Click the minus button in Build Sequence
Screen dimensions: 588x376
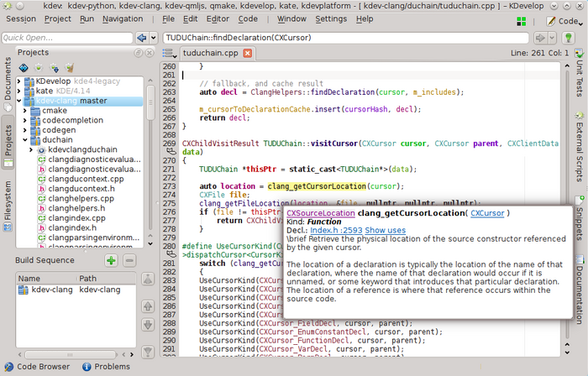129,261
